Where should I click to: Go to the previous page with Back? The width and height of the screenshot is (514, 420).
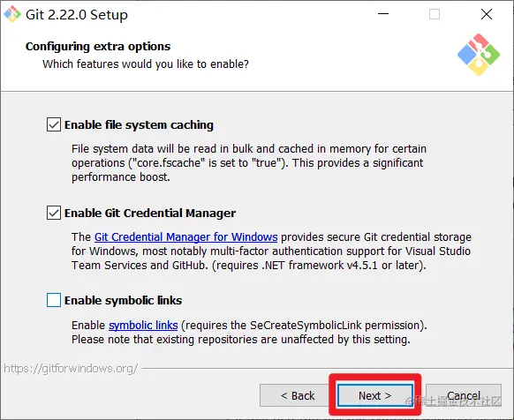[298, 395]
